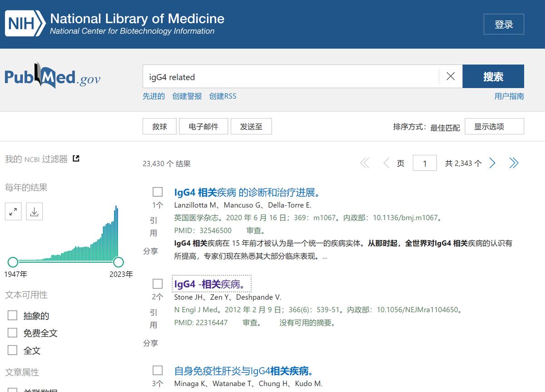The image size is (545, 392).
Task: Click the PubMed.gov logo
Action: click(x=52, y=76)
